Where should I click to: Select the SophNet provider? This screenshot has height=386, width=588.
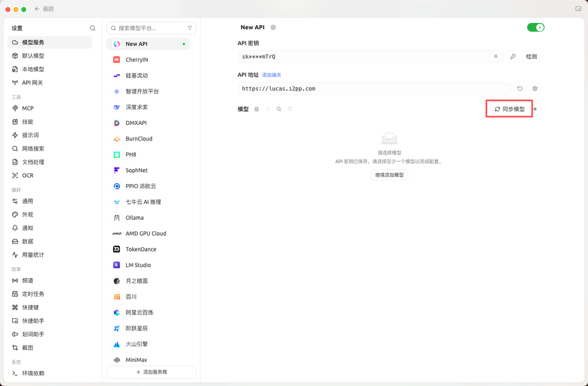tap(148, 170)
